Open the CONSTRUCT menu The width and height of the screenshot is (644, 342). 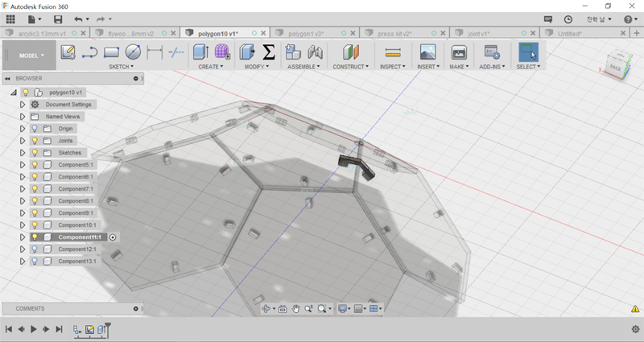(x=350, y=67)
